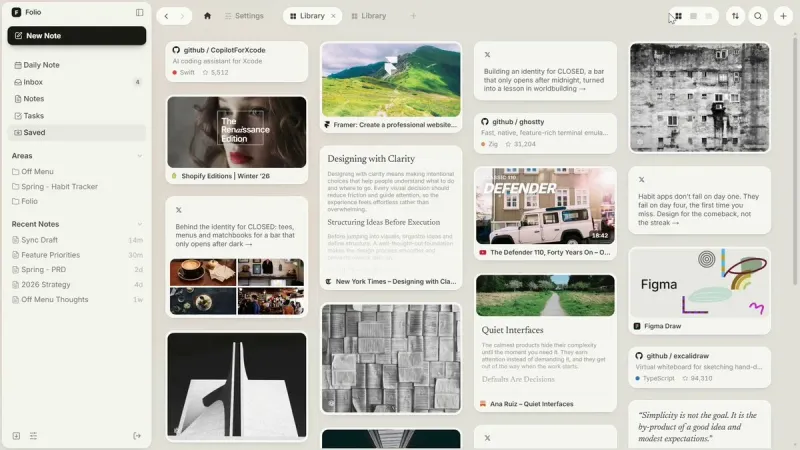The image size is (800, 450).
Task: Open the Feature Priorities note
Action: (77, 255)
